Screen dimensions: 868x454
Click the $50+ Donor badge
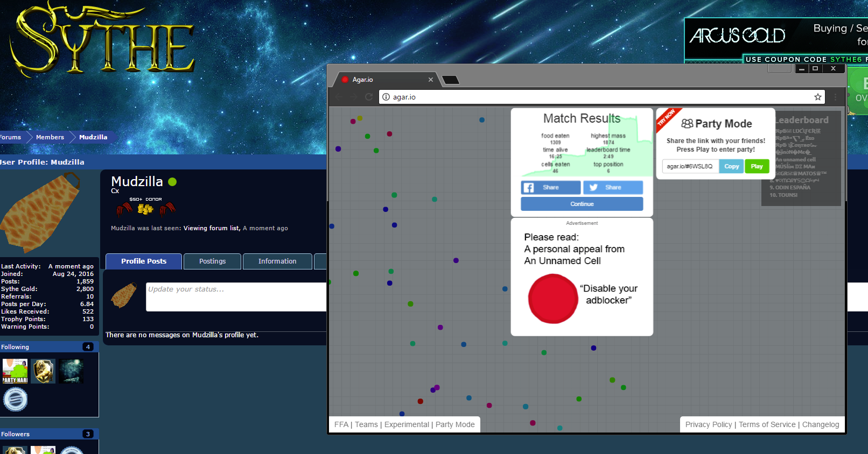coord(145,207)
